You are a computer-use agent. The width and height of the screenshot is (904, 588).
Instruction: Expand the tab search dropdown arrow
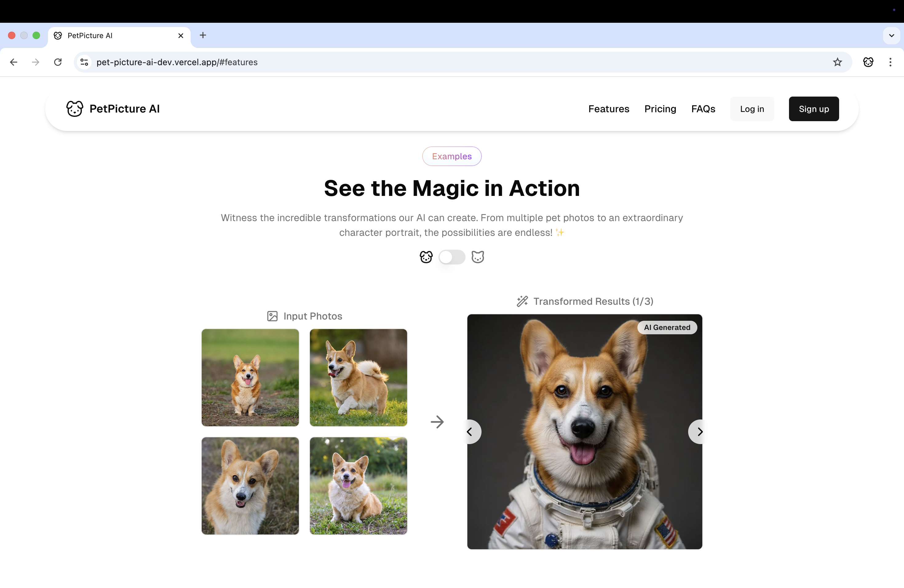pos(891,35)
